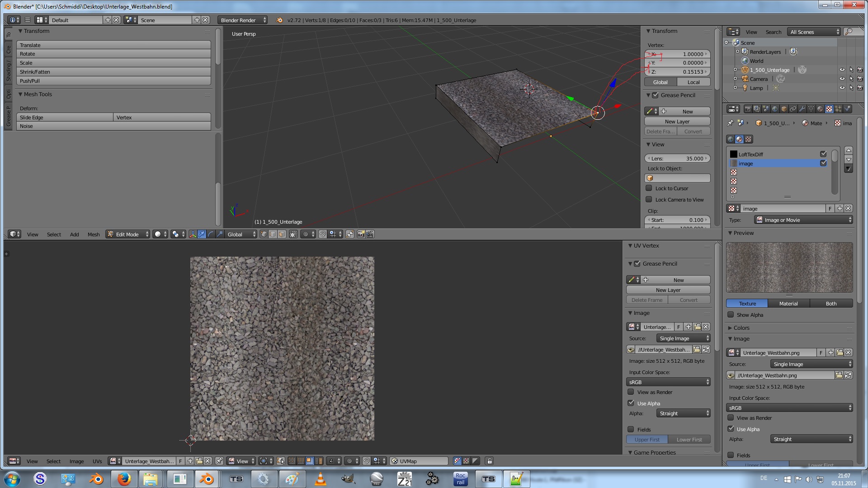Viewport: 868px width, 488px height.
Task: Open the Render camera properties tab
Action: pos(748,109)
